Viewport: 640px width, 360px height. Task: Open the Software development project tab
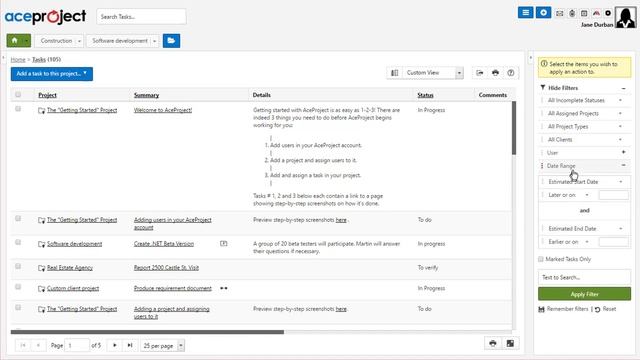tap(120, 41)
